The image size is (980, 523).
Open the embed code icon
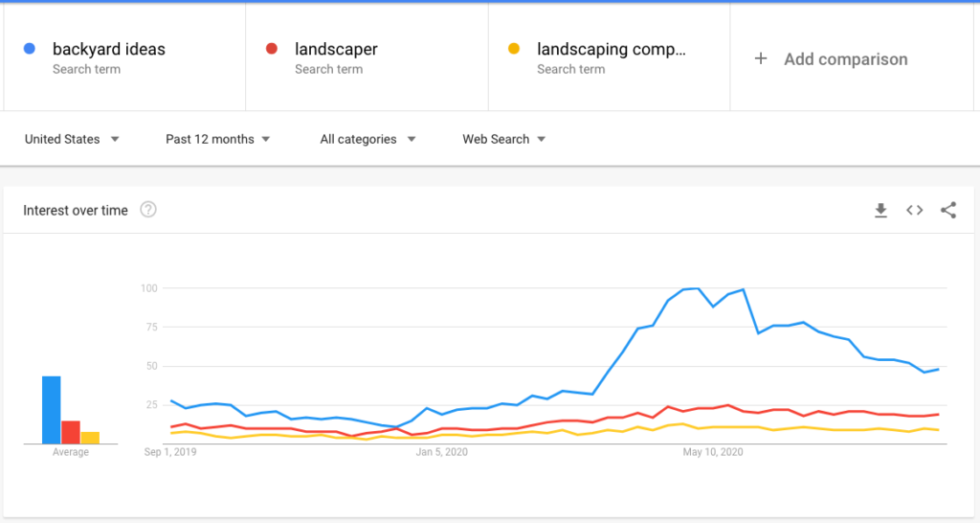914,210
